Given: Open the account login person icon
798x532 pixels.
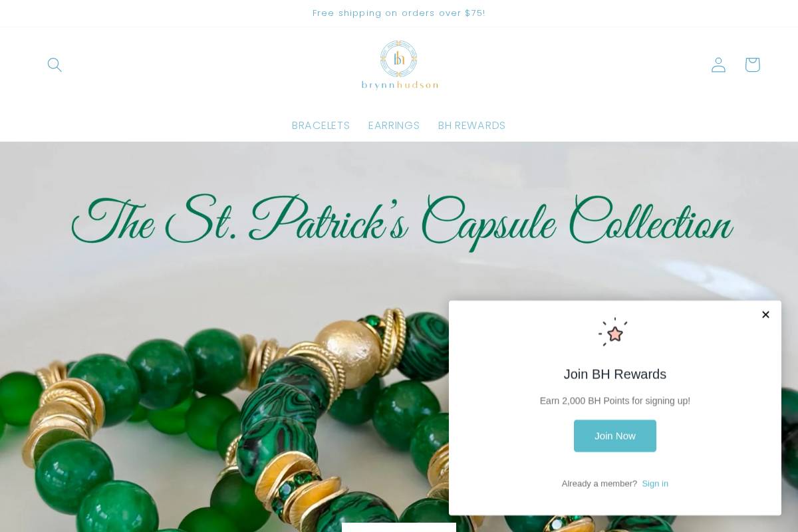Looking at the screenshot, I should 718,65.
